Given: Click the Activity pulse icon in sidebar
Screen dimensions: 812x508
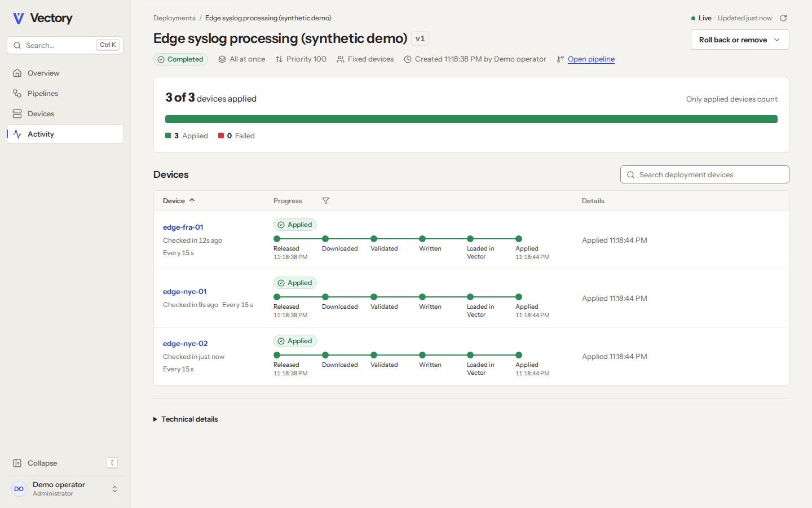Looking at the screenshot, I should tap(17, 134).
